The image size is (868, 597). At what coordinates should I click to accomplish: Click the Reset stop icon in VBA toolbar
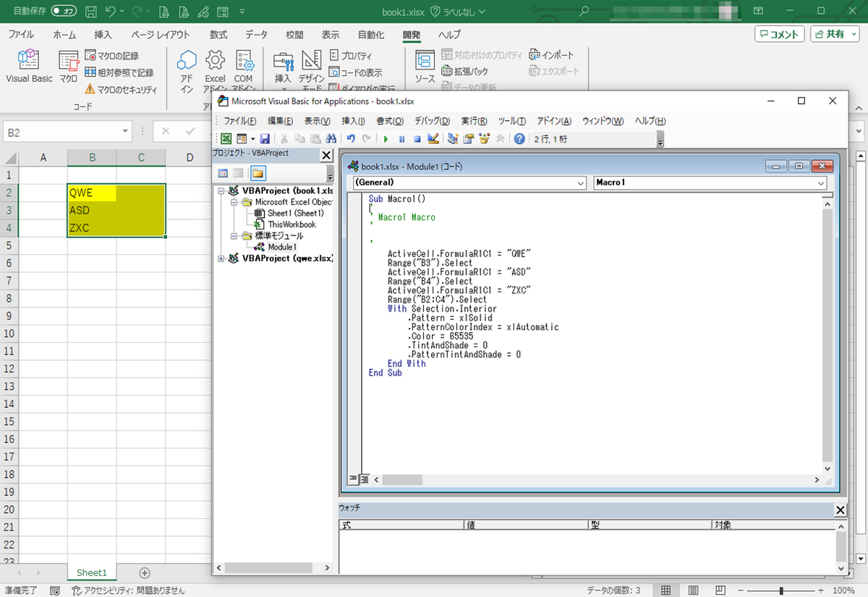point(417,139)
